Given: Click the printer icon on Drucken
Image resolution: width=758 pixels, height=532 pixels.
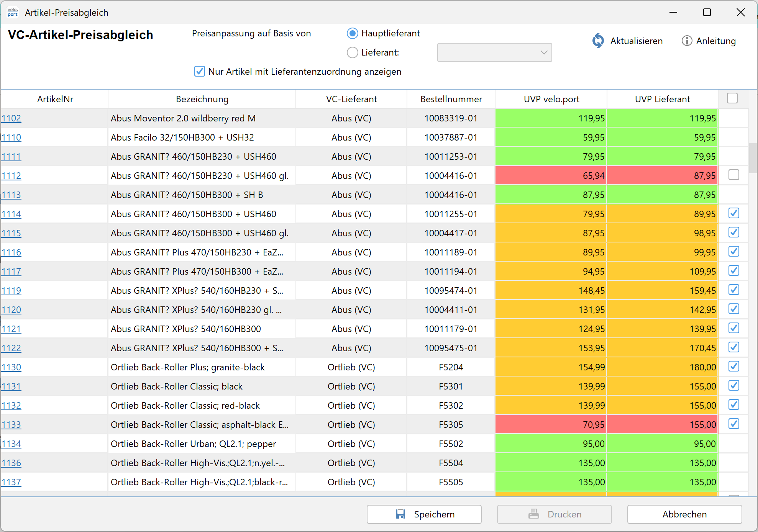Looking at the screenshot, I should (x=533, y=514).
